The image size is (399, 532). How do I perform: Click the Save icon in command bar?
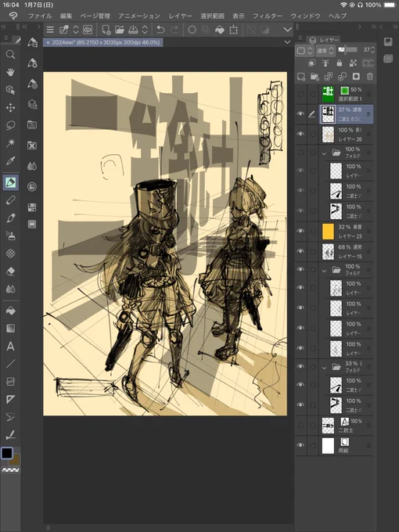click(x=133, y=30)
